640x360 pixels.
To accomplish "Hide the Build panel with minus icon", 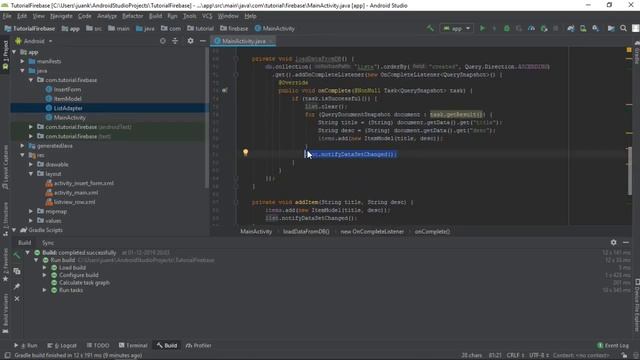I will pos(626,242).
